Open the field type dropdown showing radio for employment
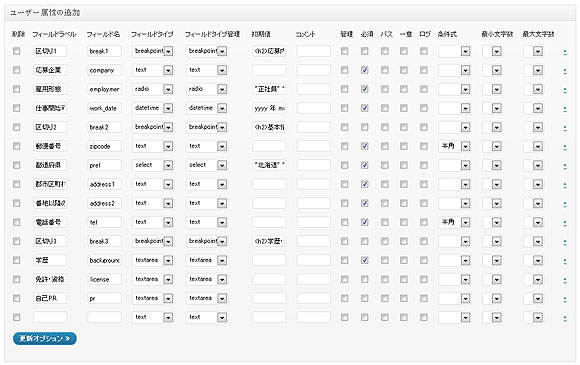This screenshot has width=580, height=365. 153,89
